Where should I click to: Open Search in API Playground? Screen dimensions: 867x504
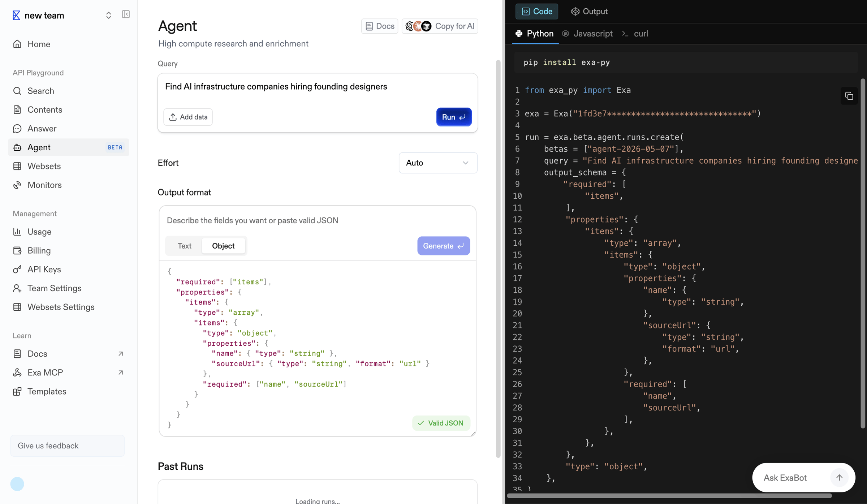68,91
